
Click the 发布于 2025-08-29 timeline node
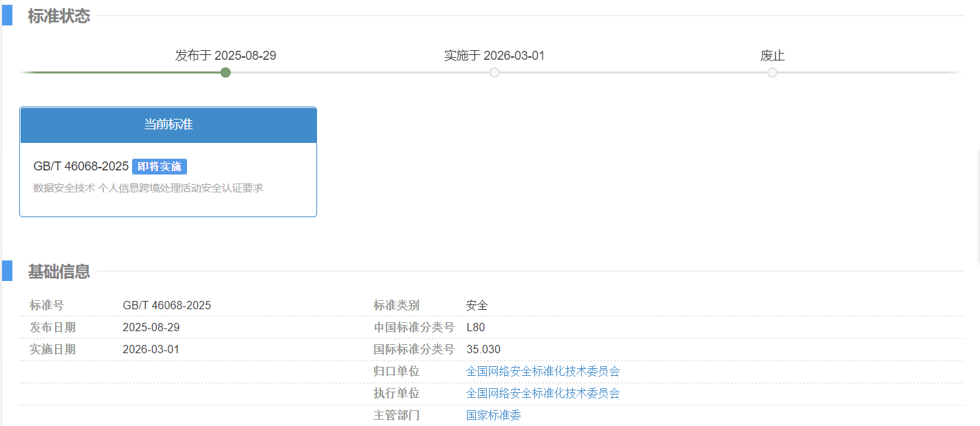[x=226, y=72]
